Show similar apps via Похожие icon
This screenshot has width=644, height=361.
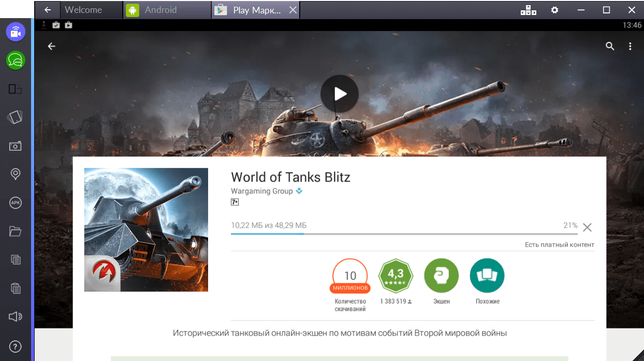tap(487, 276)
